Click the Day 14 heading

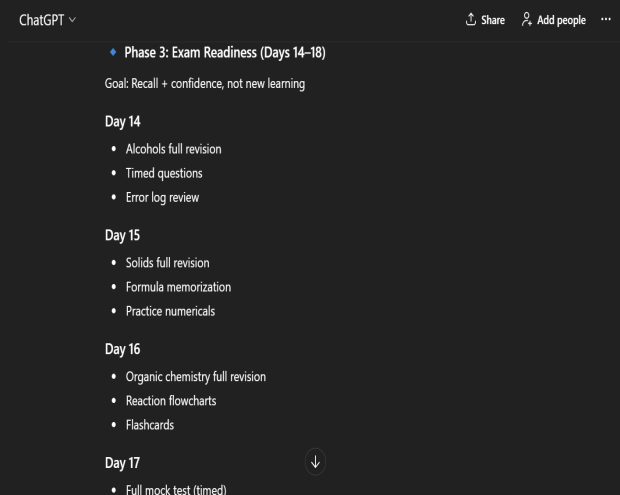point(123,122)
